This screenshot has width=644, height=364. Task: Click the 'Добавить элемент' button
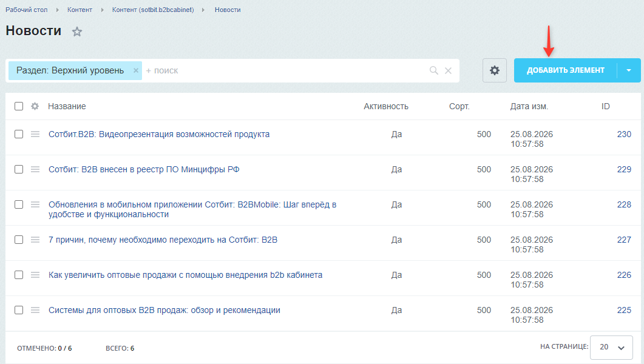pyautogui.click(x=566, y=70)
